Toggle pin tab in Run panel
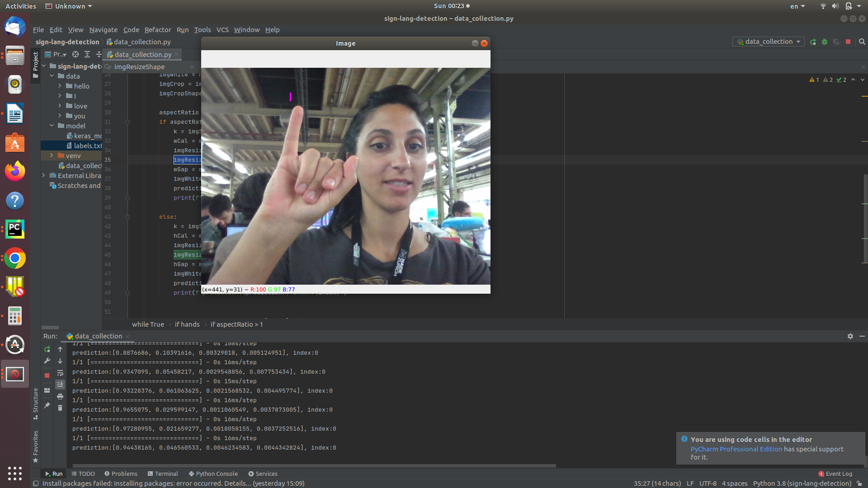Viewport: 868px width, 488px height. tap(47, 405)
